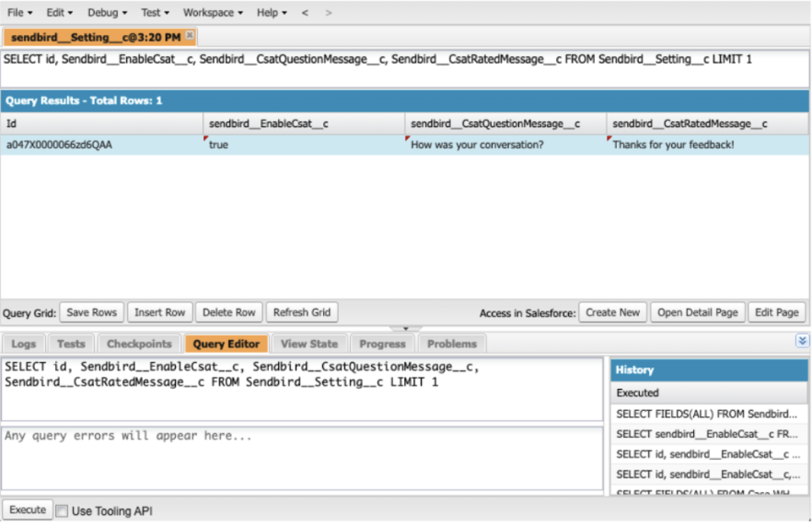Viewport: 812px width, 522px height.
Task: Switch to the Problems tab
Action: click(x=452, y=344)
